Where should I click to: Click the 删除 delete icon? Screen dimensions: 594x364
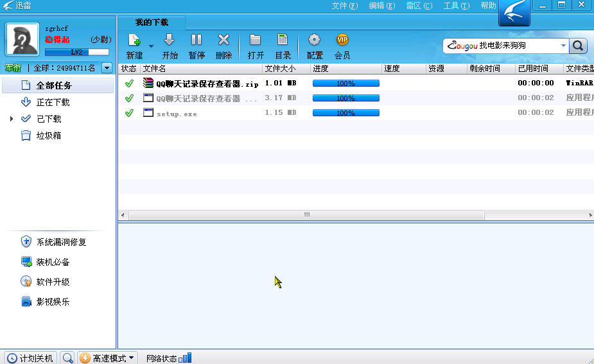(x=223, y=40)
